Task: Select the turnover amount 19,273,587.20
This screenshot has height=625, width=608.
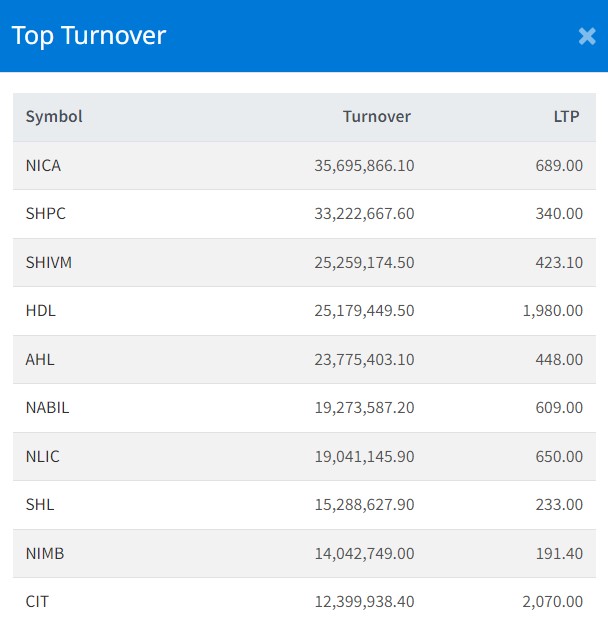Action: 364,408
